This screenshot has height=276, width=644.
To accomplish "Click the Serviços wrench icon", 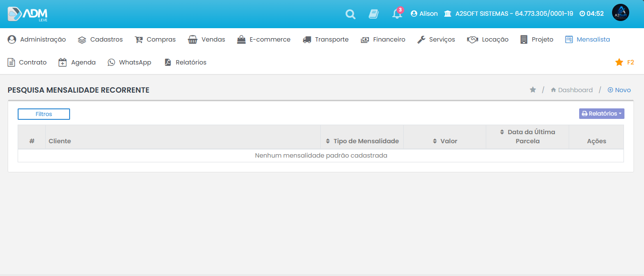I will [421, 40].
